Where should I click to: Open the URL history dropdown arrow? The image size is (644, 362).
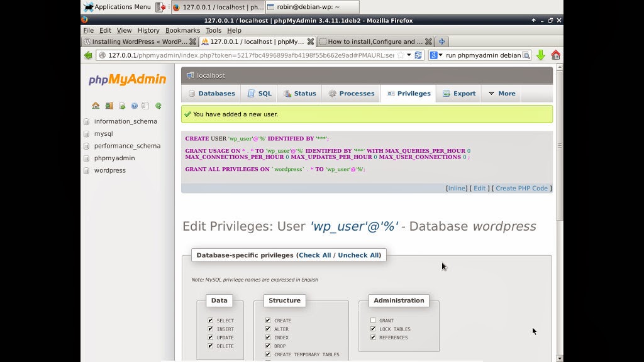click(x=409, y=55)
